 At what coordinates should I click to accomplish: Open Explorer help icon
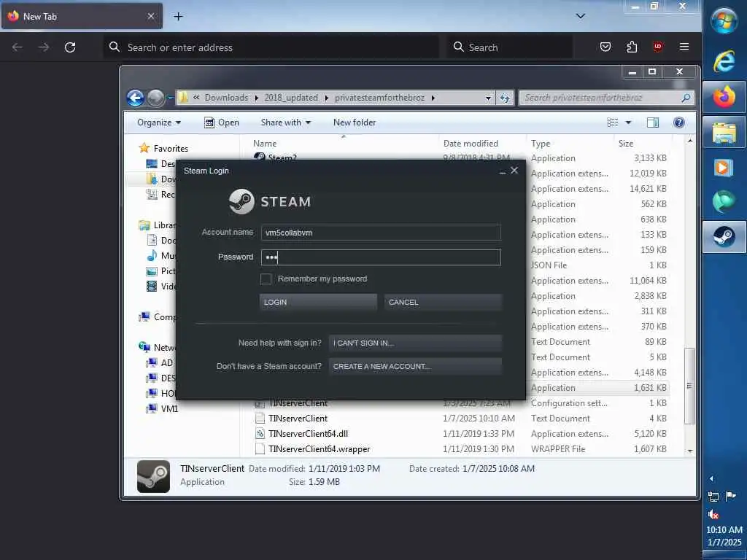[679, 122]
